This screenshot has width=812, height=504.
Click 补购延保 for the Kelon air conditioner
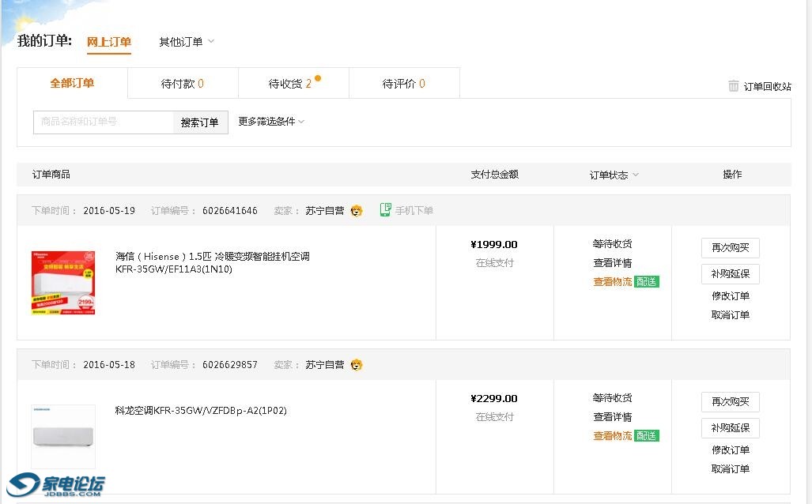pos(730,428)
